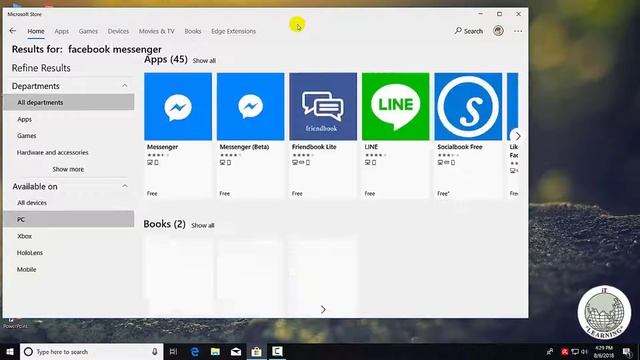Select All departments filter
Image resolution: width=640 pixels, height=360 pixels.
(x=69, y=102)
